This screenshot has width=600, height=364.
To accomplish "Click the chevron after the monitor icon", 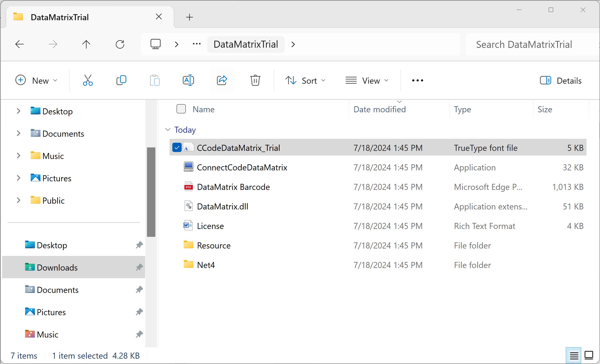I will 177,44.
